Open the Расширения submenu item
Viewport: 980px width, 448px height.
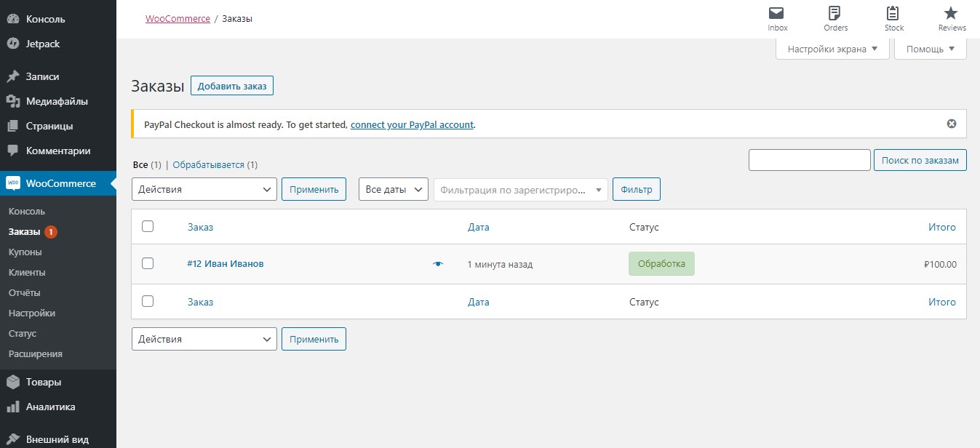point(36,354)
